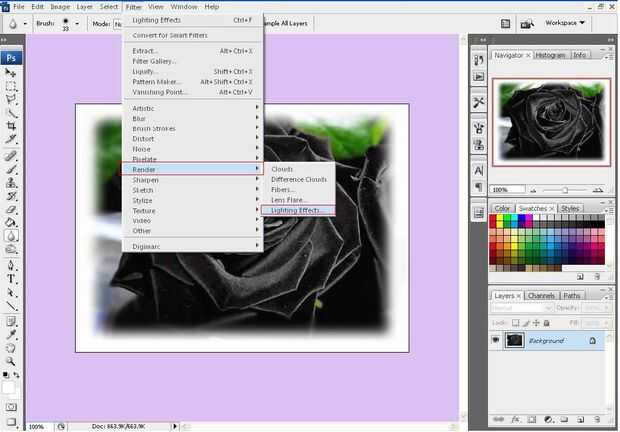Swap foreground and background colors
Screen dimensions: 620x432
(17, 374)
